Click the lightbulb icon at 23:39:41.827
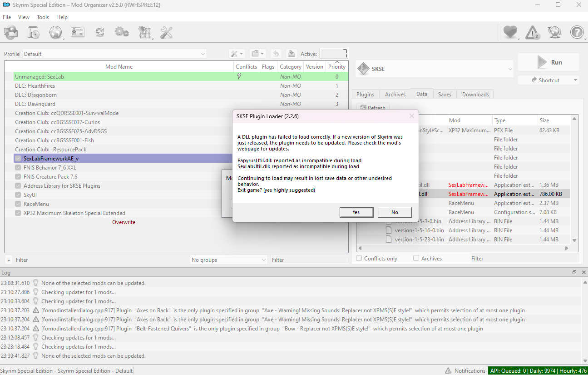 (36, 355)
